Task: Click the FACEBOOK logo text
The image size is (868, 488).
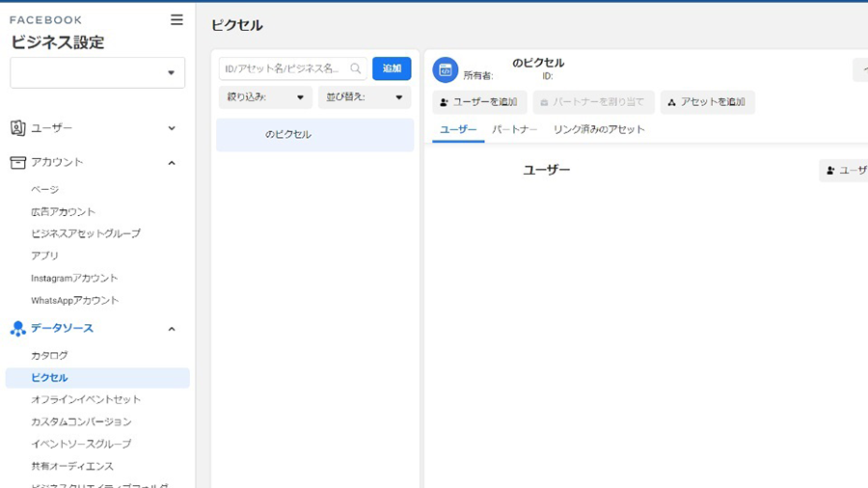Action: click(x=46, y=20)
